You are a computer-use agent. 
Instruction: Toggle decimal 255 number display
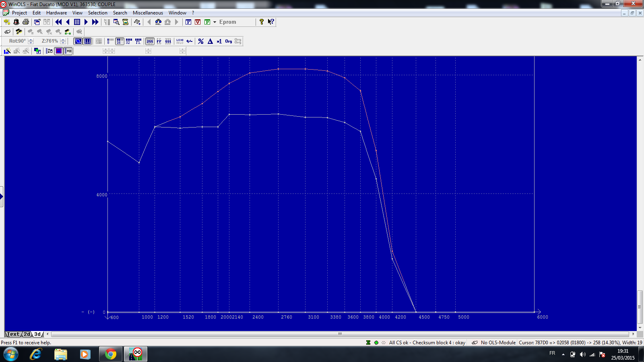(150, 41)
